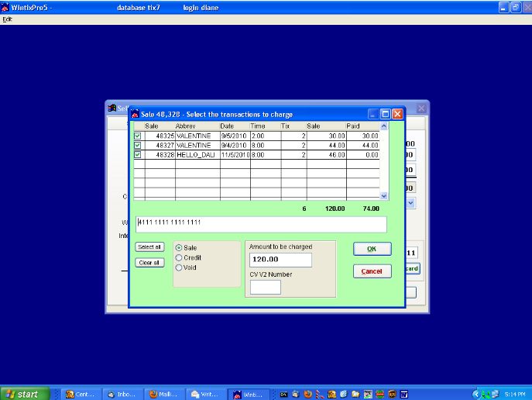Click the CV V2 Number input field
Viewport: 532px width, 400px height.
(x=266, y=287)
